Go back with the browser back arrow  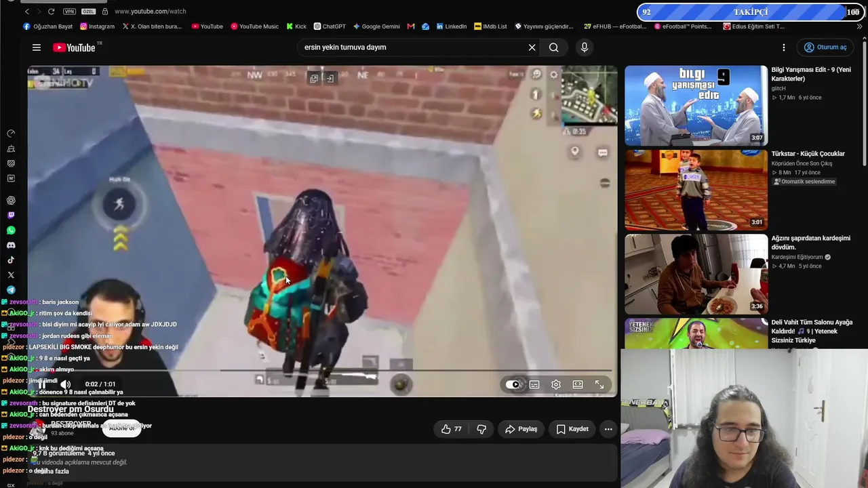(x=27, y=12)
